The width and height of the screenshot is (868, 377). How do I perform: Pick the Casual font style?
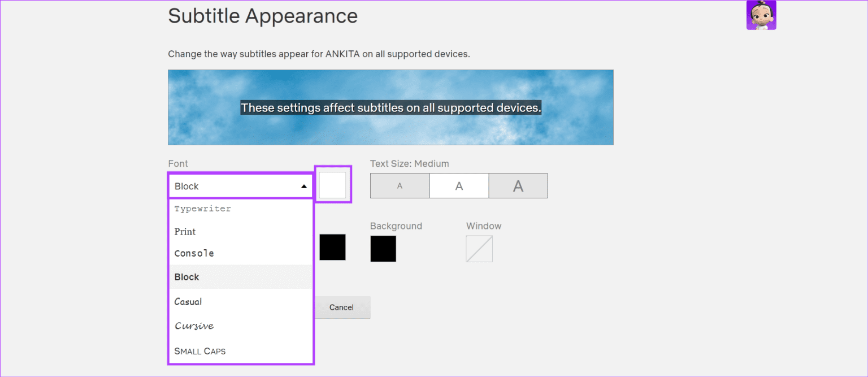[188, 301]
